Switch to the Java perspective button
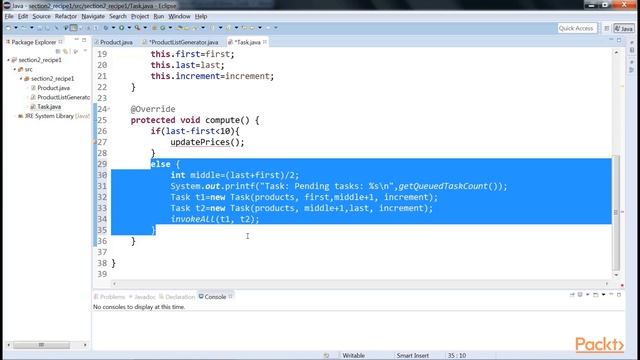The height and width of the screenshot is (360, 640). (x=624, y=28)
